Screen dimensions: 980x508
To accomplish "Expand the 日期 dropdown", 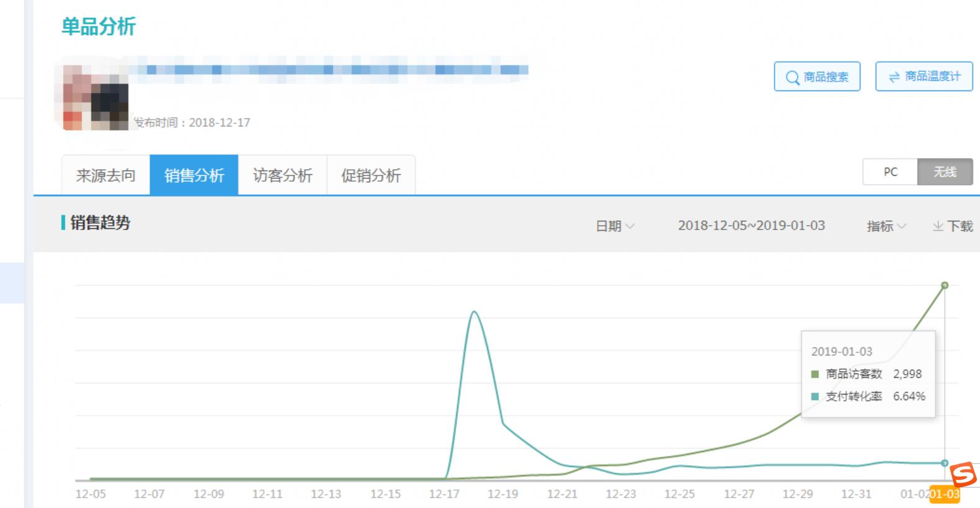I will (x=615, y=226).
